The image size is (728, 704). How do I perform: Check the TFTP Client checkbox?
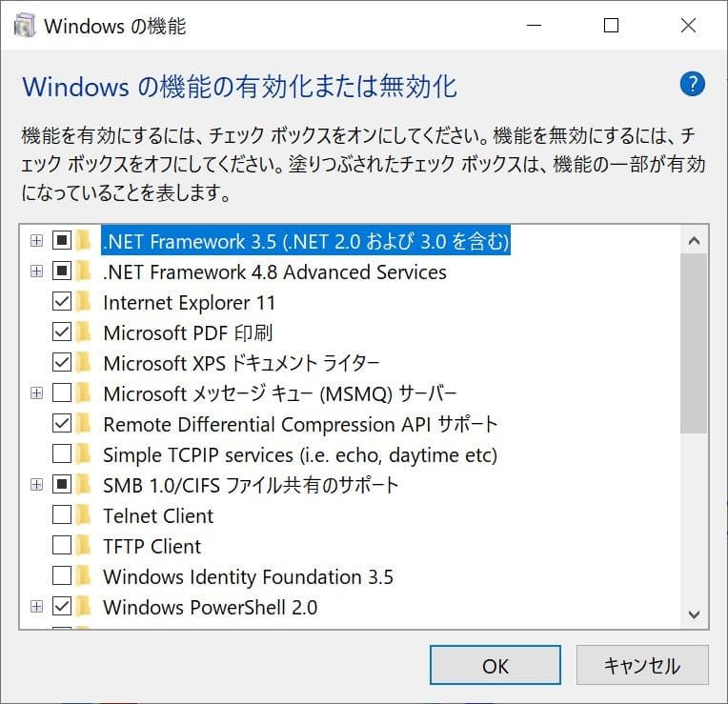(62, 547)
